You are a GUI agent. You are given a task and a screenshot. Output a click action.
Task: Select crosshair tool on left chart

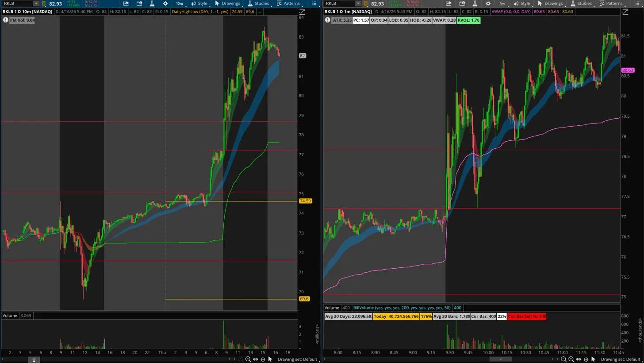[263, 359]
